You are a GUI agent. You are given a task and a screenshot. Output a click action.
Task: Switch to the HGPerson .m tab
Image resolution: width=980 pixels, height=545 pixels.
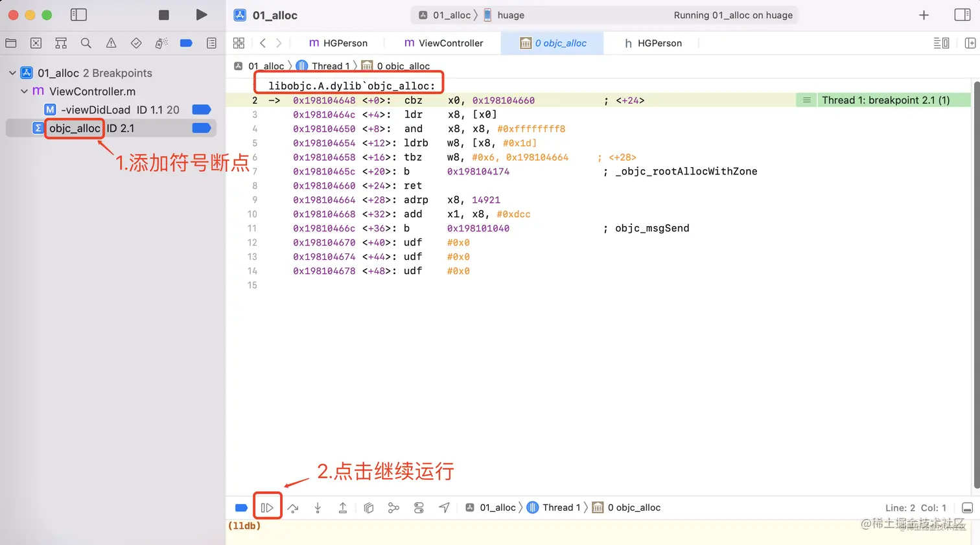338,43
